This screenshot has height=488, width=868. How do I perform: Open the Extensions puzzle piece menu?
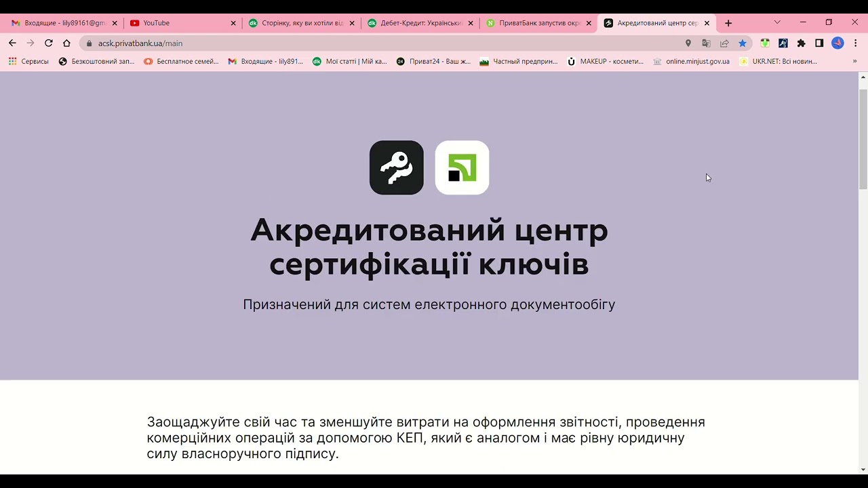coord(801,43)
